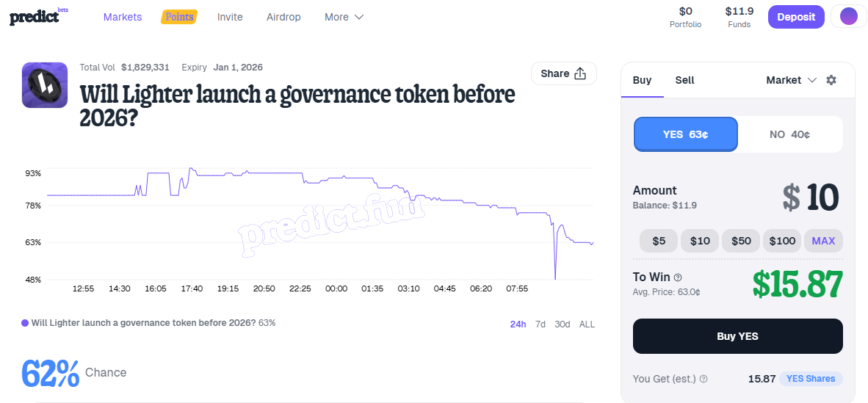
Task: Open the Market order type dropdown
Action: [791, 80]
